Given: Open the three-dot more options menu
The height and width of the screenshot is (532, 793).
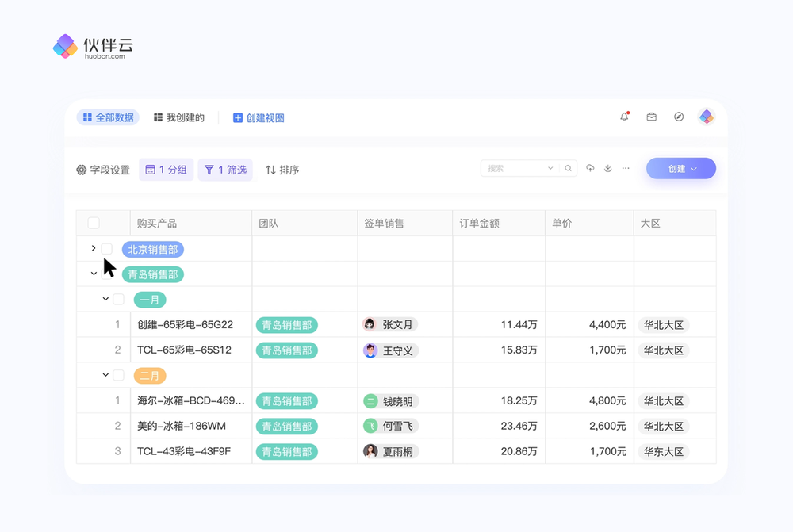Looking at the screenshot, I should pyautogui.click(x=626, y=168).
